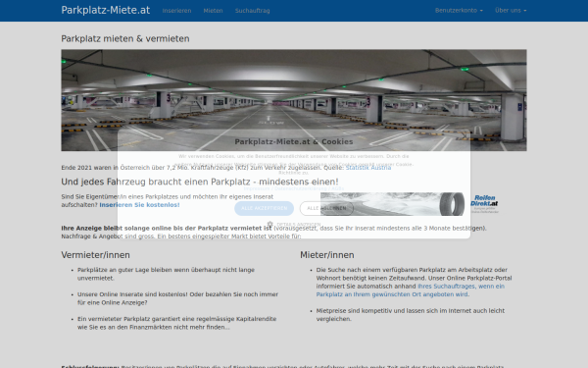
Task: Open the Inserieren menu item
Action: coord(176,11)
